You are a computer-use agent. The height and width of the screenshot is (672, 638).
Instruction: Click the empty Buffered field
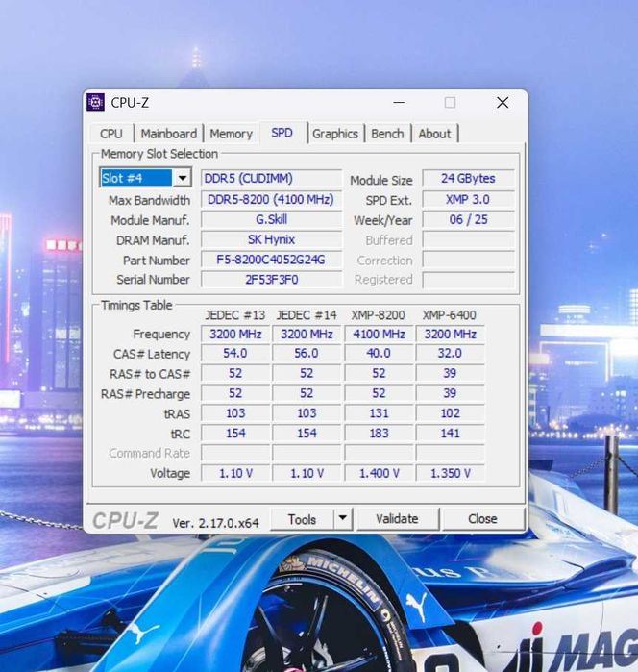[x=468, y=240]
